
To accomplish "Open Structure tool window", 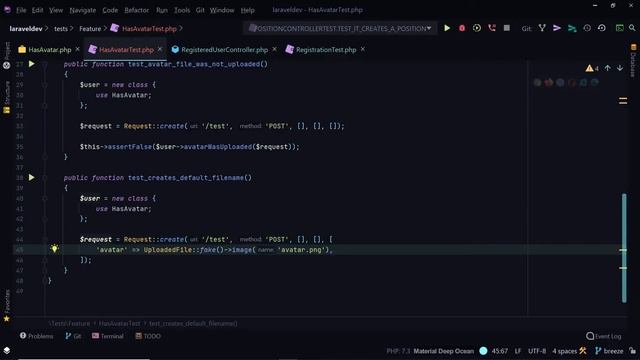I will pyautogui.click(x=7, y=97).
